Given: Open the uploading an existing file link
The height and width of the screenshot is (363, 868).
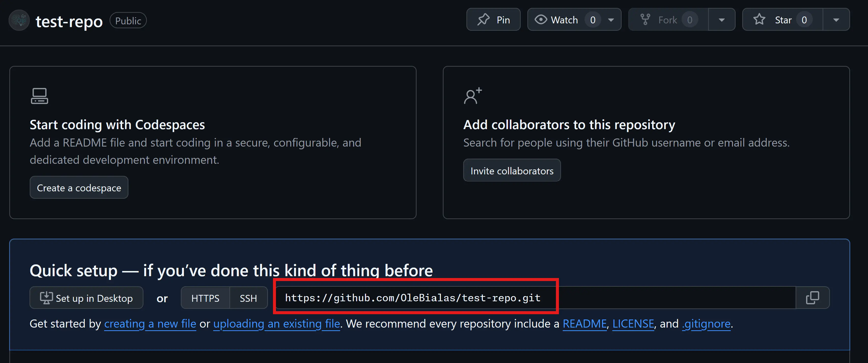Looking at the screenshot, I should 277,324.
